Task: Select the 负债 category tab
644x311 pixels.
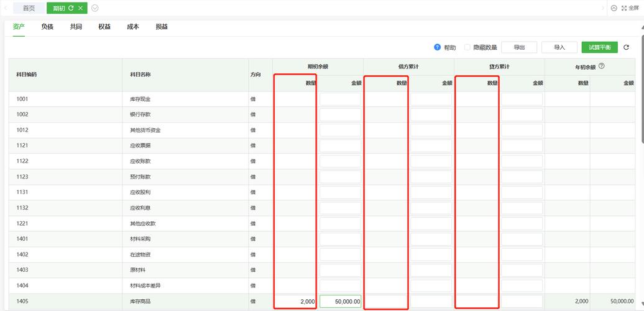Action: point(47,27)
